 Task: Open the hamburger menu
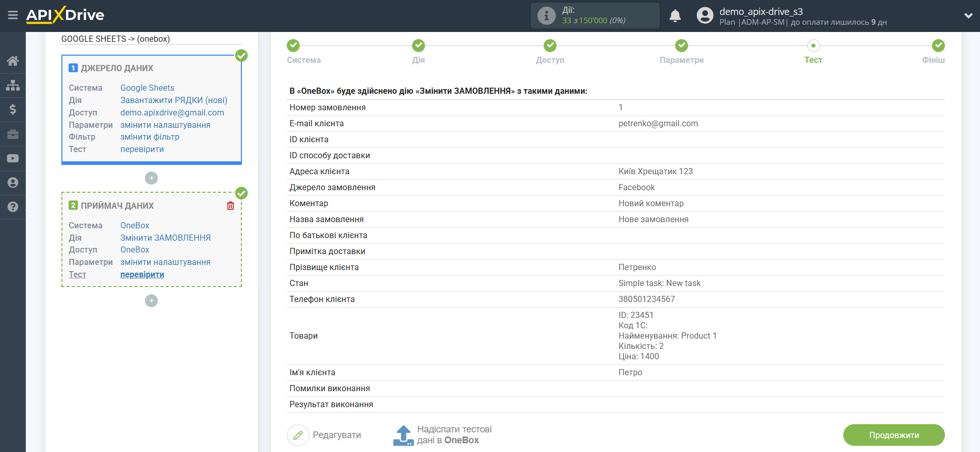[x=13, y=15]
